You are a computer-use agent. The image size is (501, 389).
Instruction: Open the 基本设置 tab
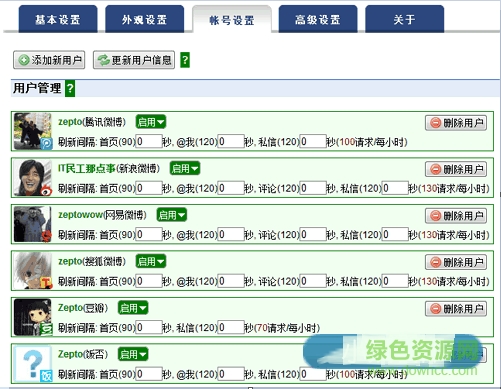(x=58, y=19)
